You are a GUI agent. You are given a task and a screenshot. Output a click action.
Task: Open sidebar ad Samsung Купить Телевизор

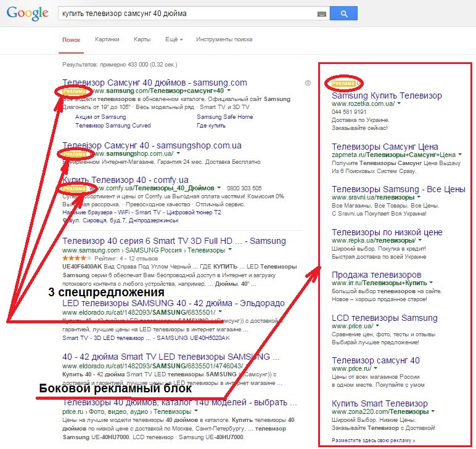tap(387, 96)
